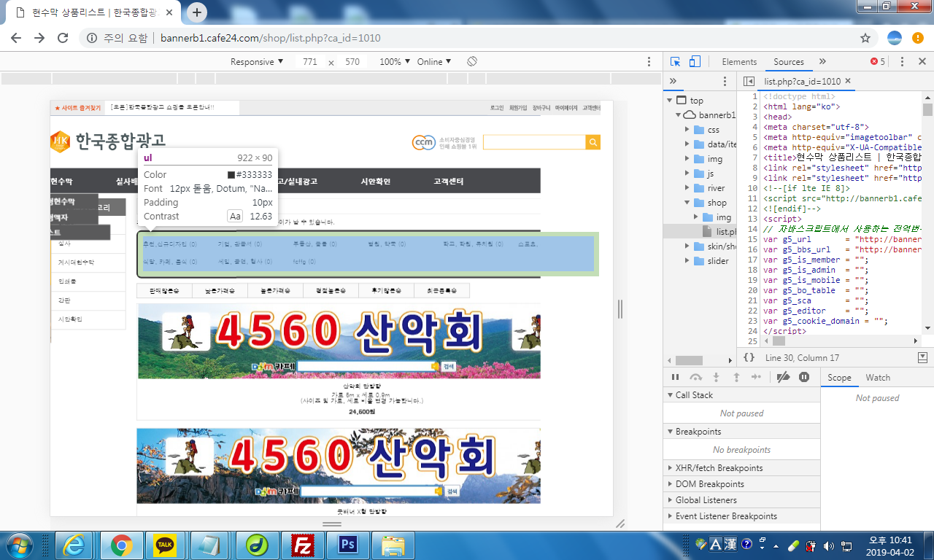Image resolution: width=934 pixels, height=560 pixels.
Task: Expand the river folder
Action: tap(687, 188)
